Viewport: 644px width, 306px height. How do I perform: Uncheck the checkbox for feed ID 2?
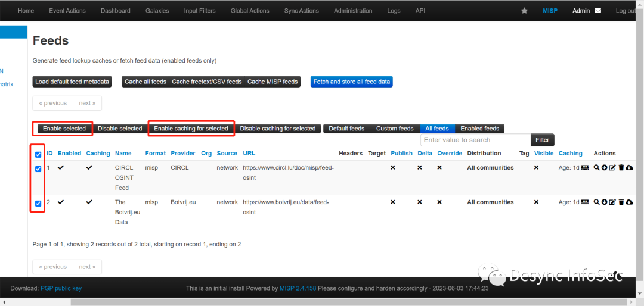[38, 204]
